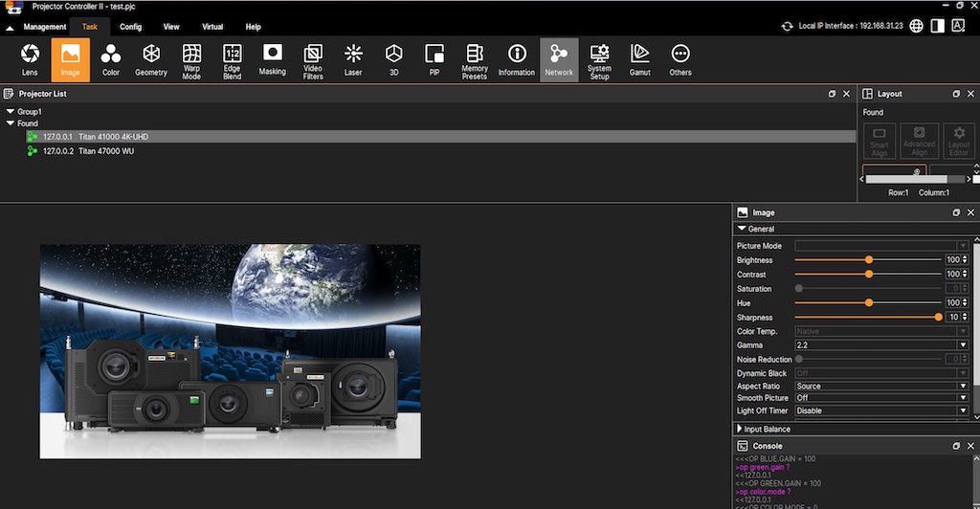Open the Geometry tool

(x=151, y=59)
